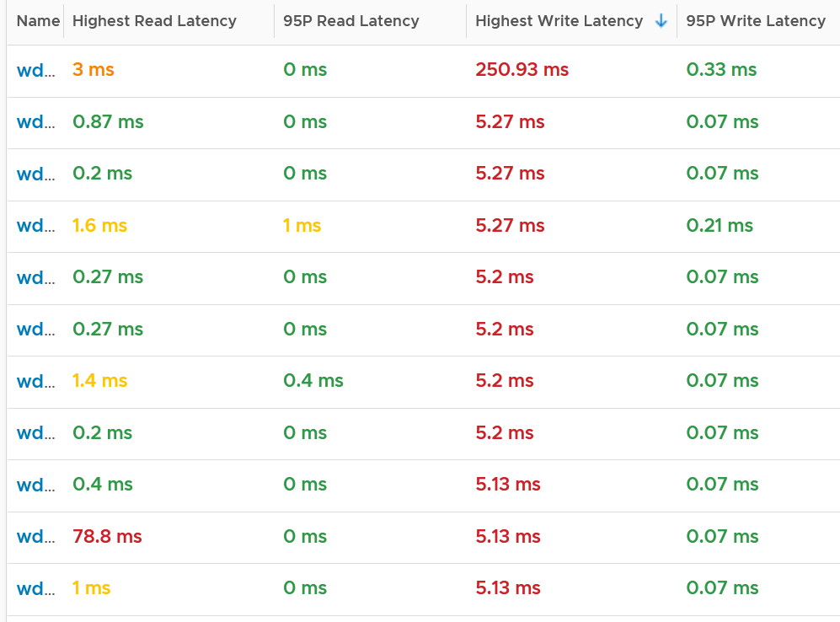Screen dimensions: 840x622
Task: Select the 0.21 ms 95P write latency cell
Action: coord(720,226)
